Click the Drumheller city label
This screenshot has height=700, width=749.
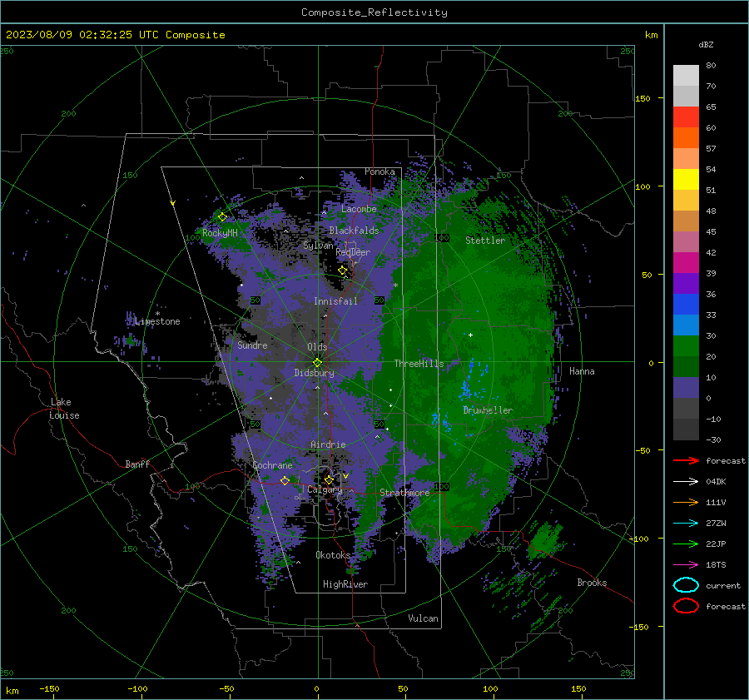[488, 410]
